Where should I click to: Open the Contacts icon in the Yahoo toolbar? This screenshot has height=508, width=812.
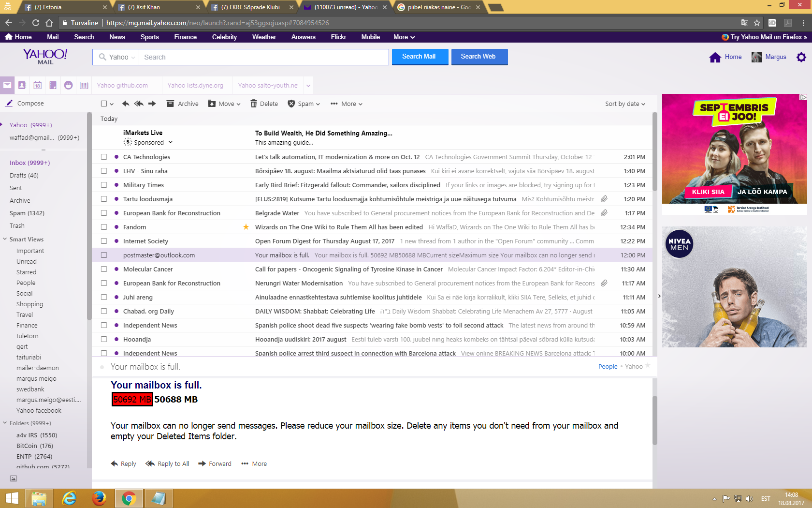pyautogui.click(x=22, y=85)
